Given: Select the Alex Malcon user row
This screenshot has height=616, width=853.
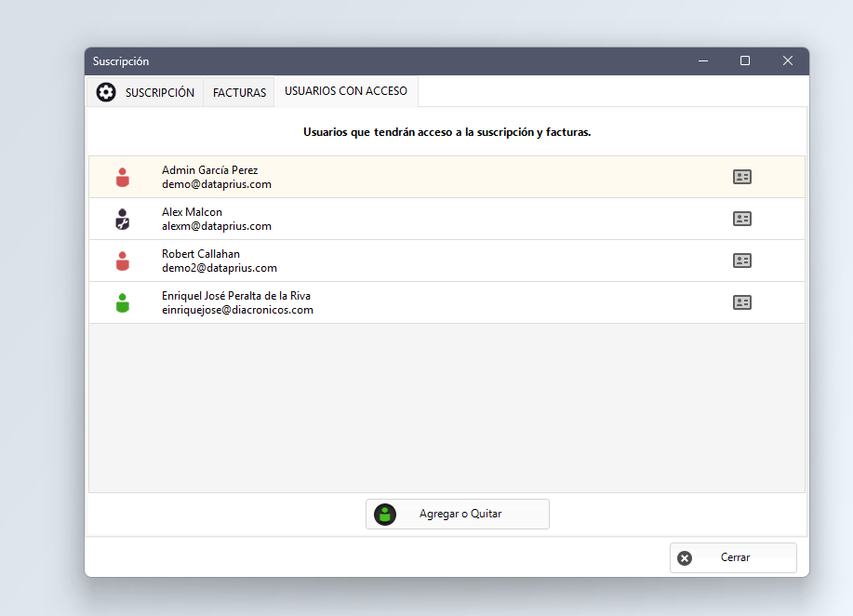Looking at the screenshot, I should tap(446, 219).
